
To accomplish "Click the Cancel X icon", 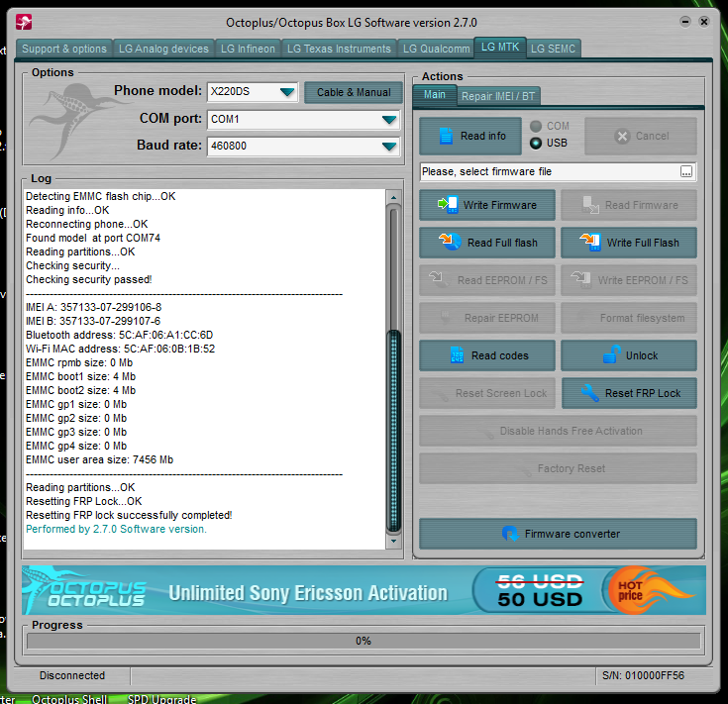I will coord(622,136).
